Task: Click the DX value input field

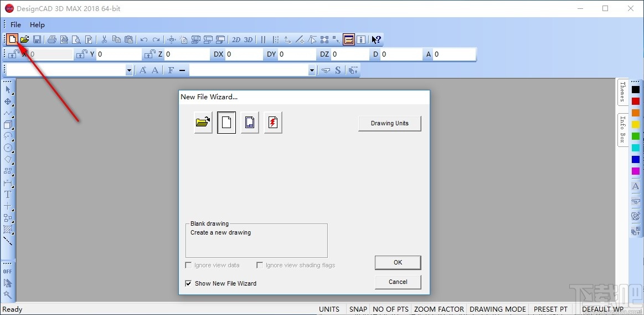Action: [x=244, y=54]
